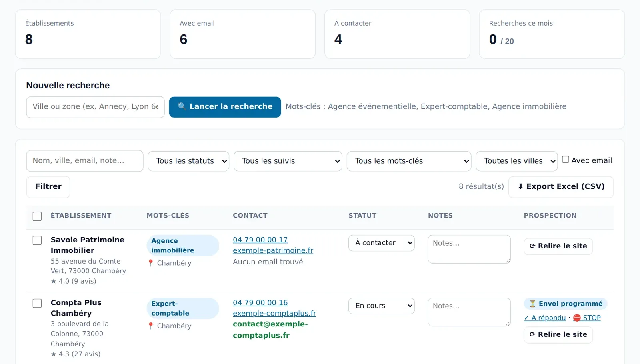
Task: Call the number 04 79 00 00 16
Action: pos(260,302)
